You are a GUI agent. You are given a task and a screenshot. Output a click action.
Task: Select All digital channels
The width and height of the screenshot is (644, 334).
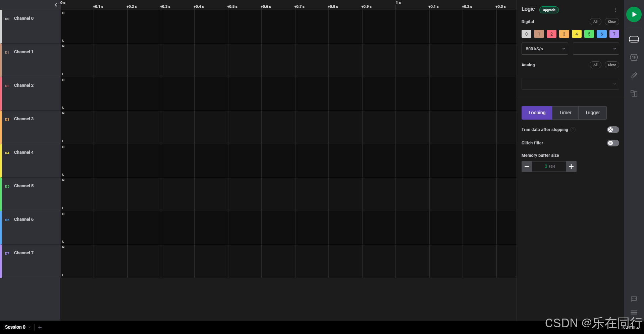pyautogui.click(x=595, y=22)
